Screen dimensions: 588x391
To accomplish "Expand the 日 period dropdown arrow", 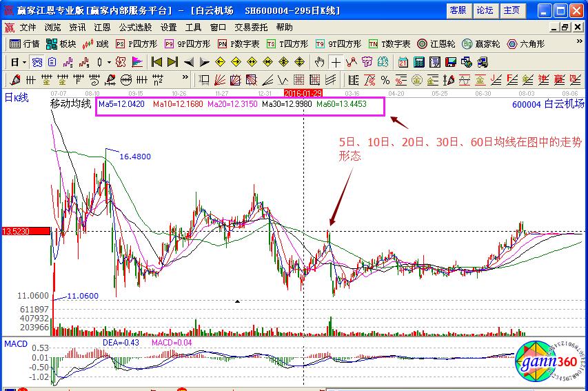I will [24, 61].
